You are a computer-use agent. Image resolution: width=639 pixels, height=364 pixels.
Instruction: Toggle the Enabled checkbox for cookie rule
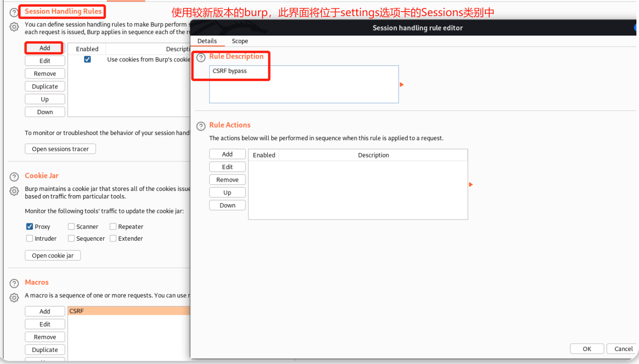click(87, 59)
